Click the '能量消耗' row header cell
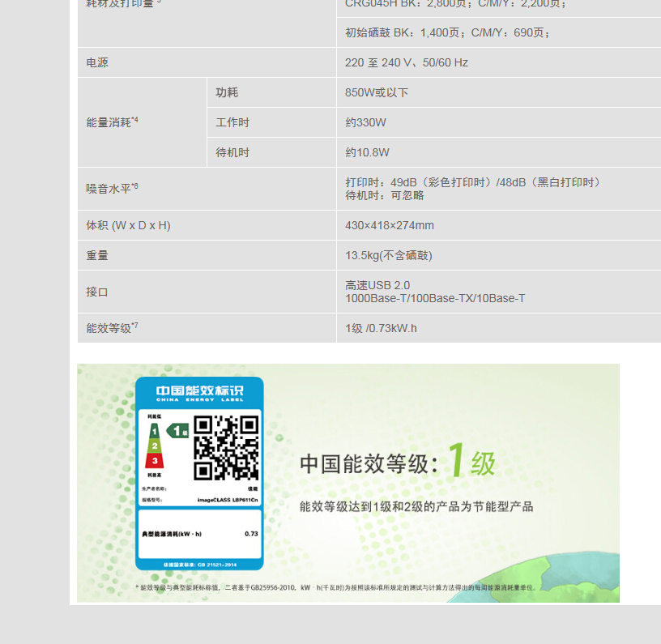Viewport: 661px width, 644px height. tap(142, 122)
